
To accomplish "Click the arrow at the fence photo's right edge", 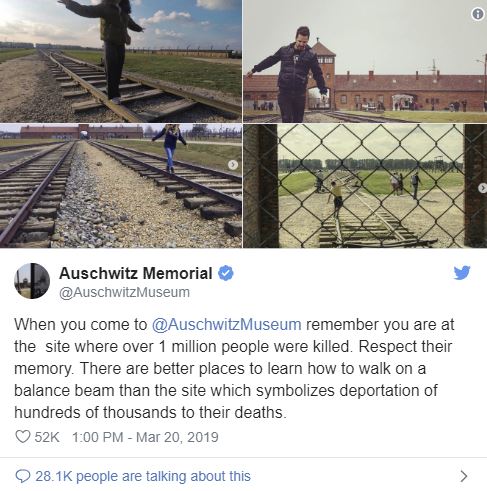I will [x=483, y=188].
